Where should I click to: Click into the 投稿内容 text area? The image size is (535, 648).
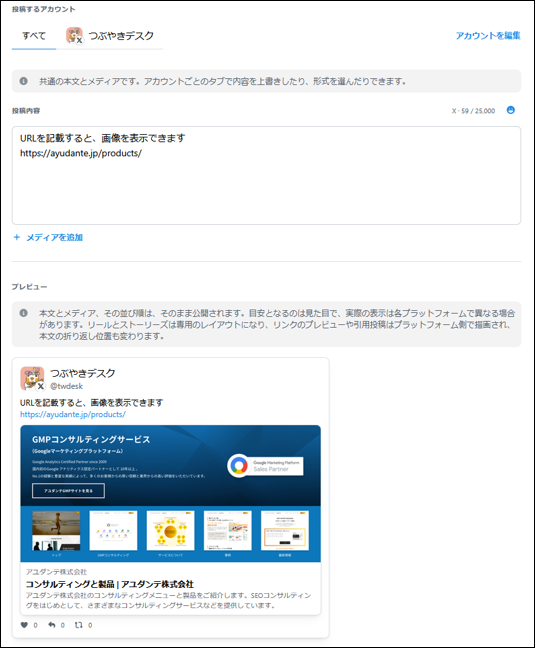266,176
